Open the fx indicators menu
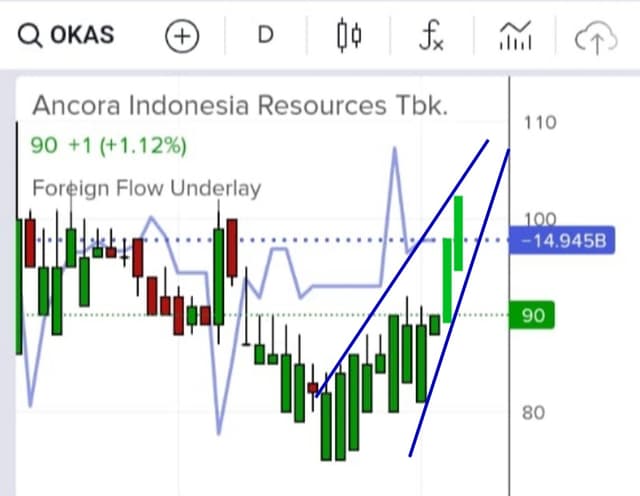This screenshot has height=496, width=640. [x=431, y=37]
